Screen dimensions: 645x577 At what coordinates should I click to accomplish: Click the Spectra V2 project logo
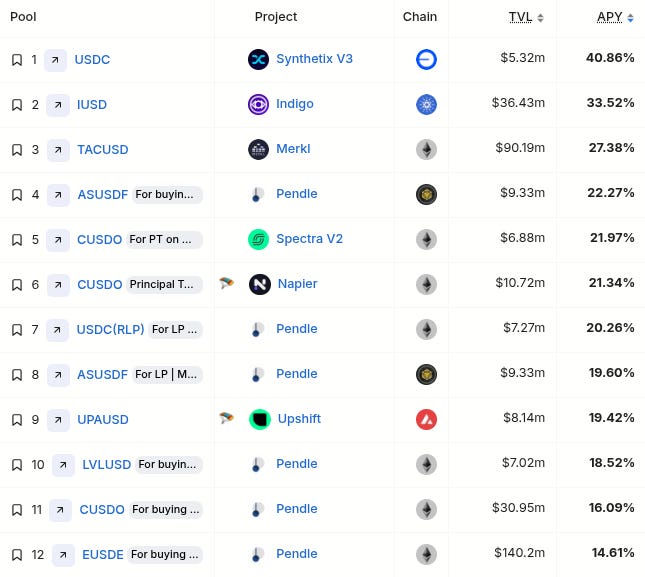258,239
